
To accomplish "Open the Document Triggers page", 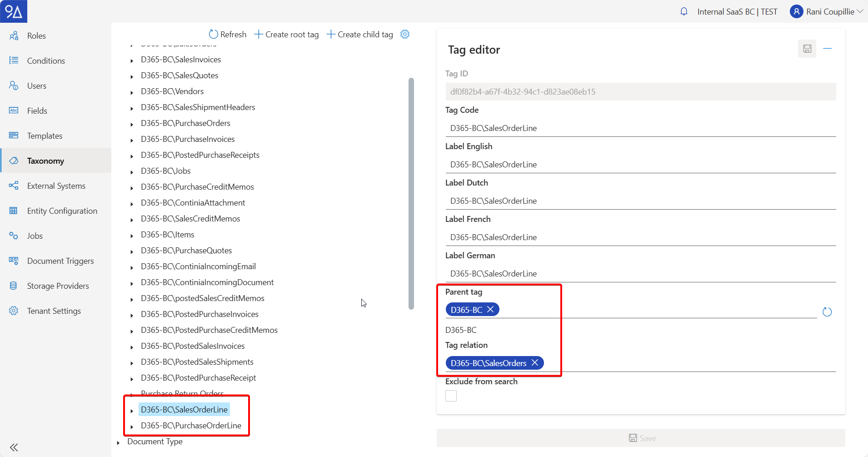I will [60, 261].
